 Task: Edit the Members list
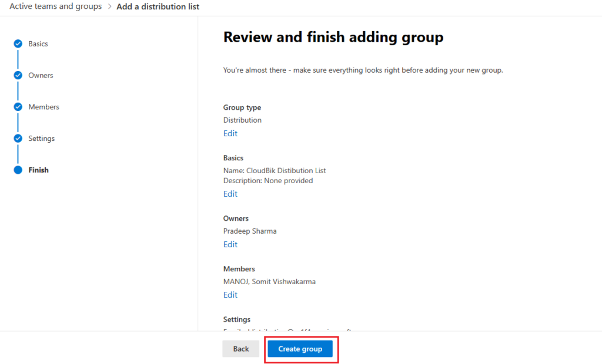tap(230, 295)
